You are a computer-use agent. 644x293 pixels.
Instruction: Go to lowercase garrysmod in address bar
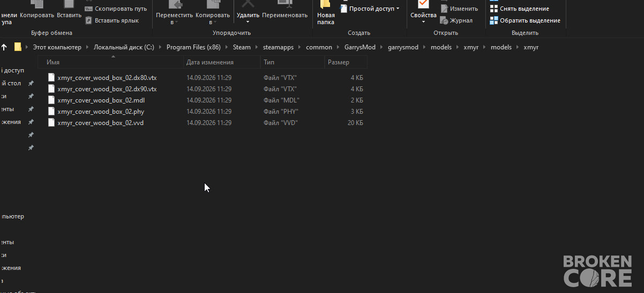tap(403, 47)
